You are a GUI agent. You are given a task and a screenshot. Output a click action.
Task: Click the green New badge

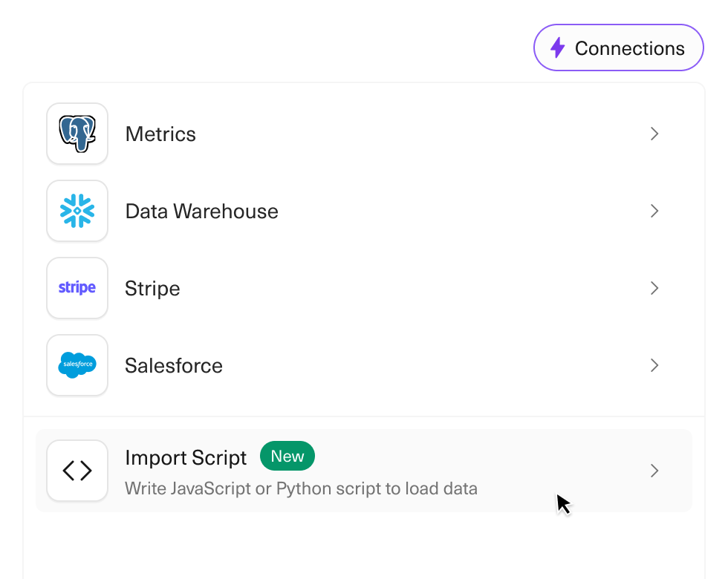[287, 457]
